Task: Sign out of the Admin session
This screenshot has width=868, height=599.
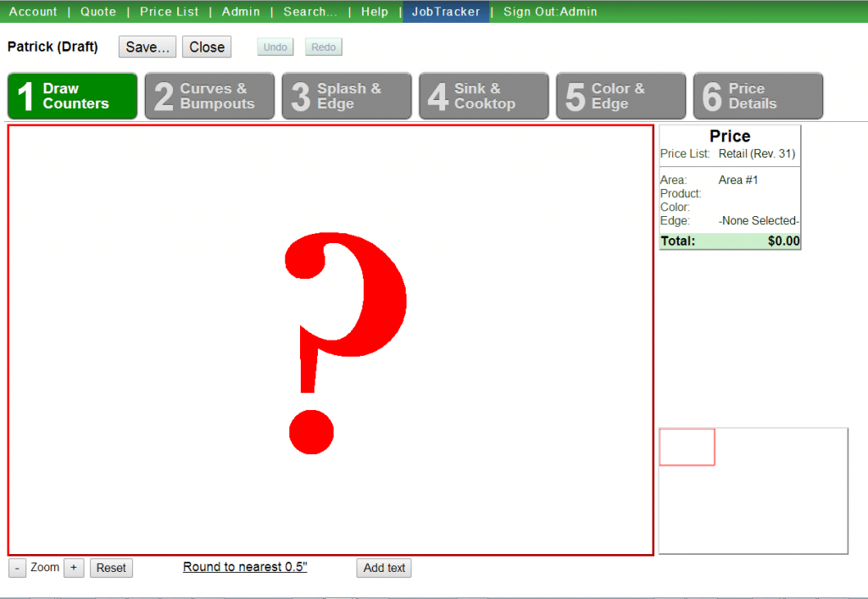Action: [549, 11]
